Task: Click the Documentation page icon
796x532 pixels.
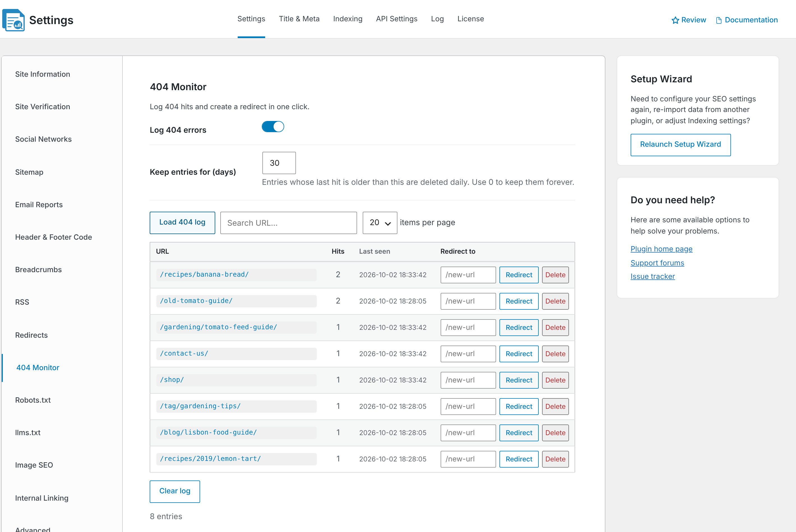Action: 719,20
